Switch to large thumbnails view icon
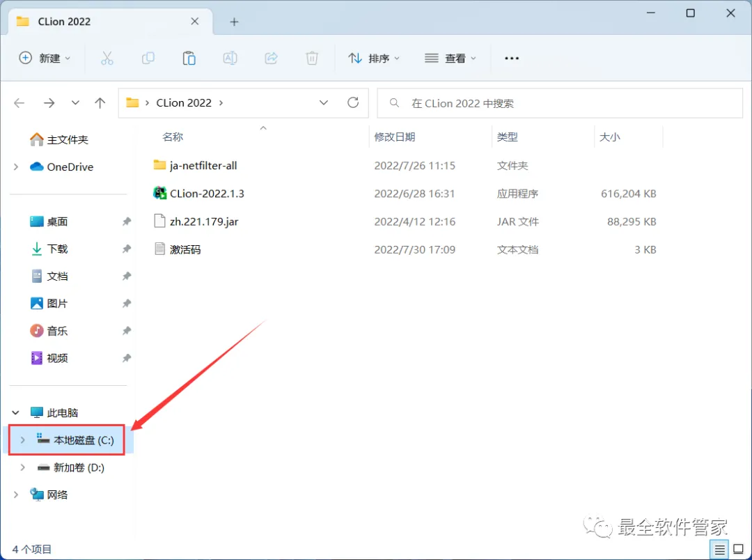 (739, 550)
